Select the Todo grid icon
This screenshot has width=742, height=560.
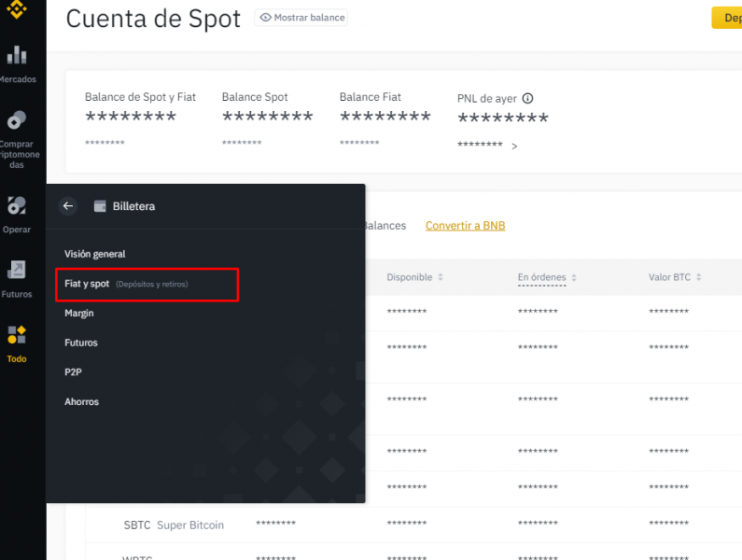pyautogui.click(x=17, y=335)
